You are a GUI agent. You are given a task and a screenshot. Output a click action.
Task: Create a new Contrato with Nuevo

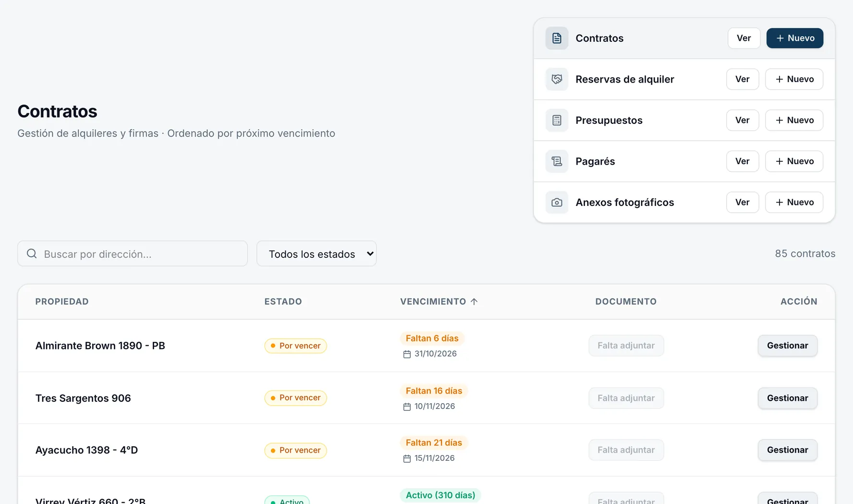pos(795,38)
